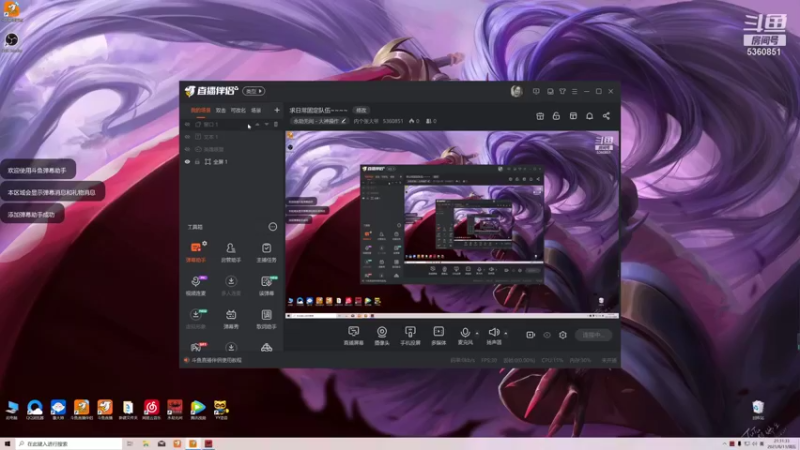Open the skin shirt icon in title bar

coord(562,91)
